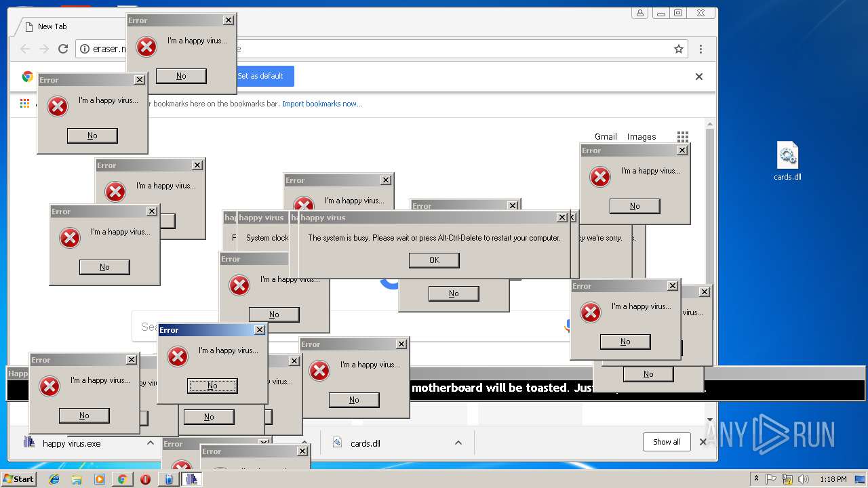Select the cards.dll desktop icon

(x=787, y=161)
